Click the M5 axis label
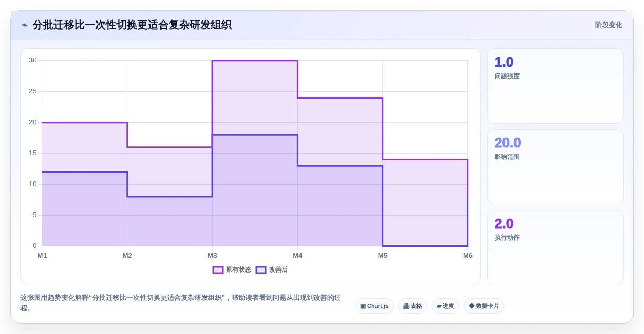The image size is (644, 334). pyautogui.click(x=383, y=256)
